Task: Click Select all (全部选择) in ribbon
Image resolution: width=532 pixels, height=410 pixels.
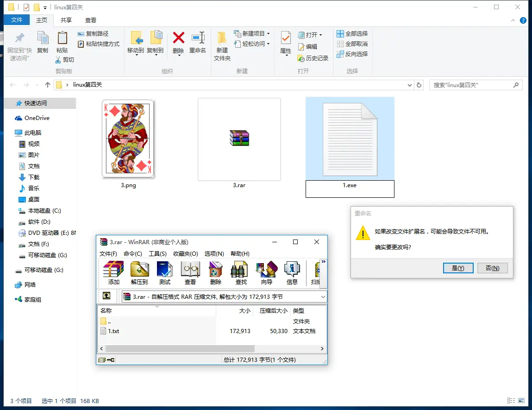Action: (x=352, y=34)
